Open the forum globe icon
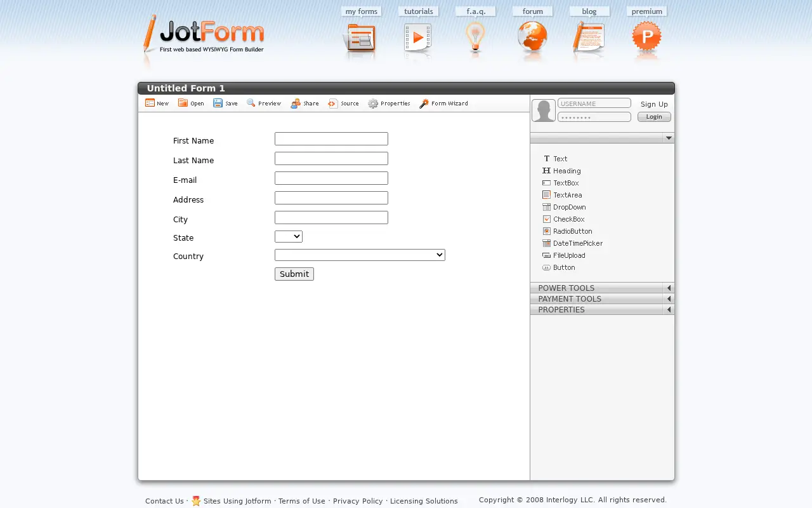The height and width of the screenshot is (508, 812). [532, 37]
